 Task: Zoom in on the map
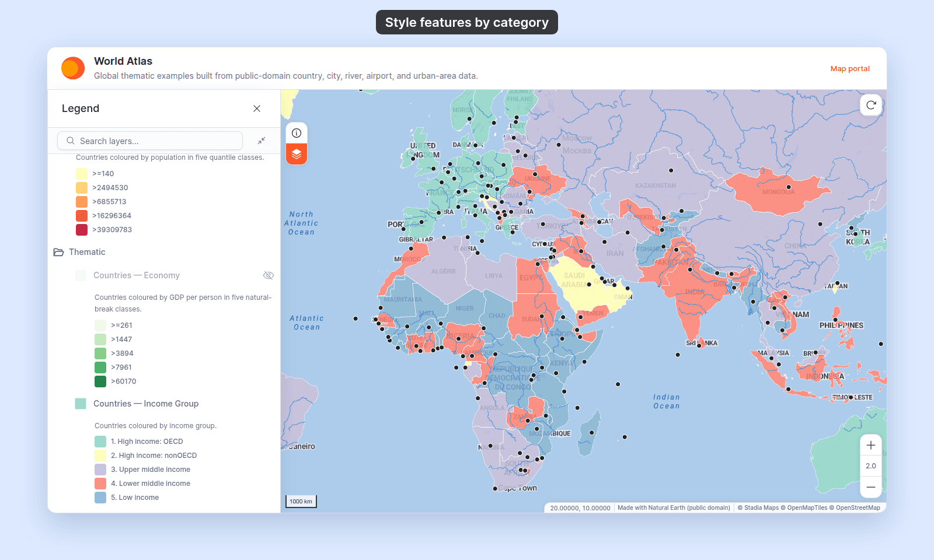871,446
